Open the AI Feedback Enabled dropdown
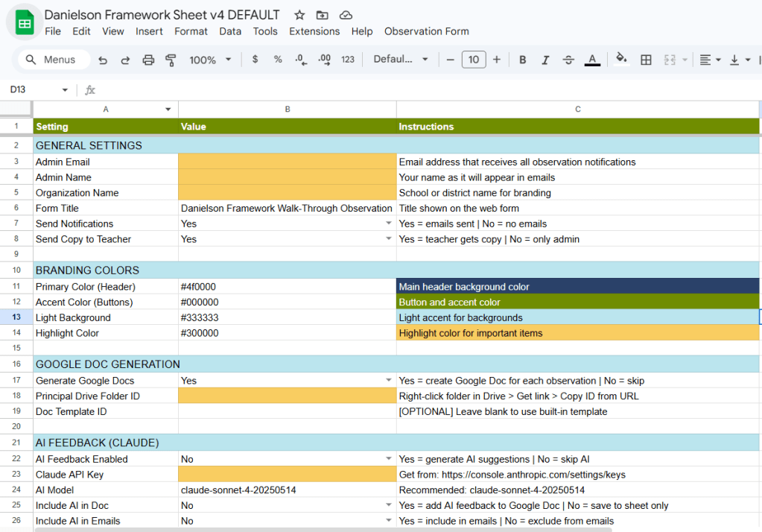Viewport: 762px width, 532px height. (388, 459)
